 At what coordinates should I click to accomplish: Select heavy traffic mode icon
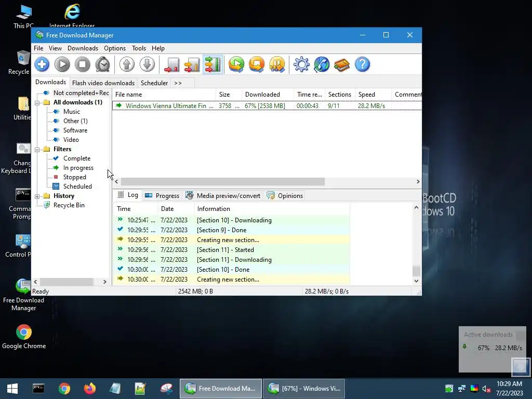coord(212,64)
